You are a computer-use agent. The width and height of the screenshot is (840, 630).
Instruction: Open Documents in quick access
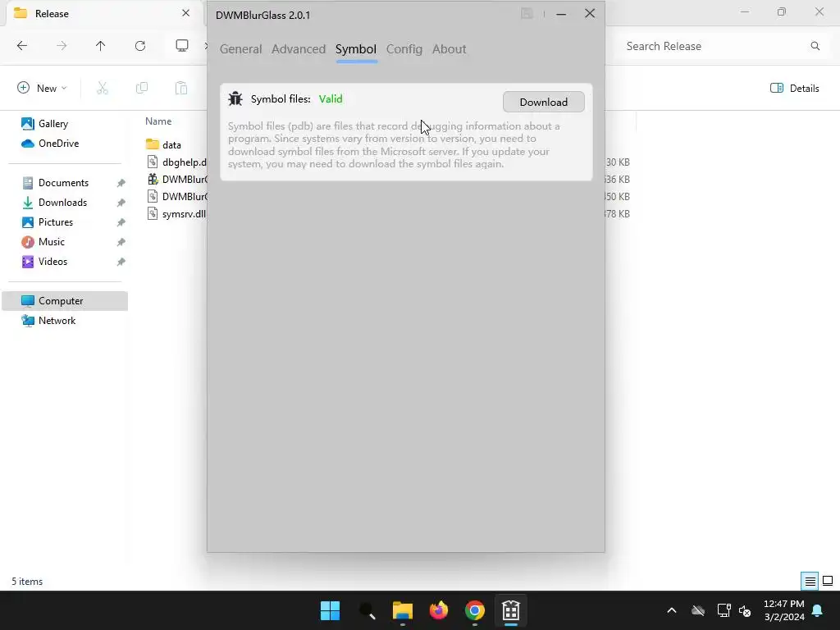pyautogui.click(x=63, y=183)
